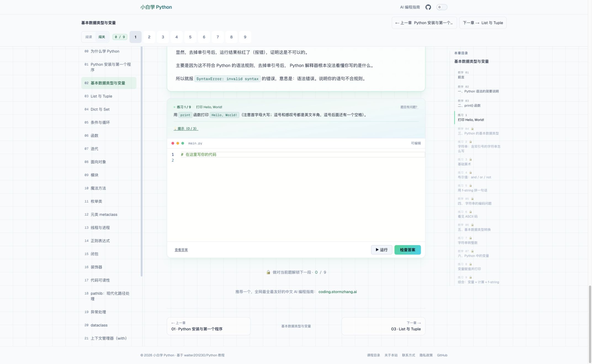The width and height of the screenshot is (592, 364).
Task: Open previous chapter Python 安装与第一个 button at top
Action: 424,23
